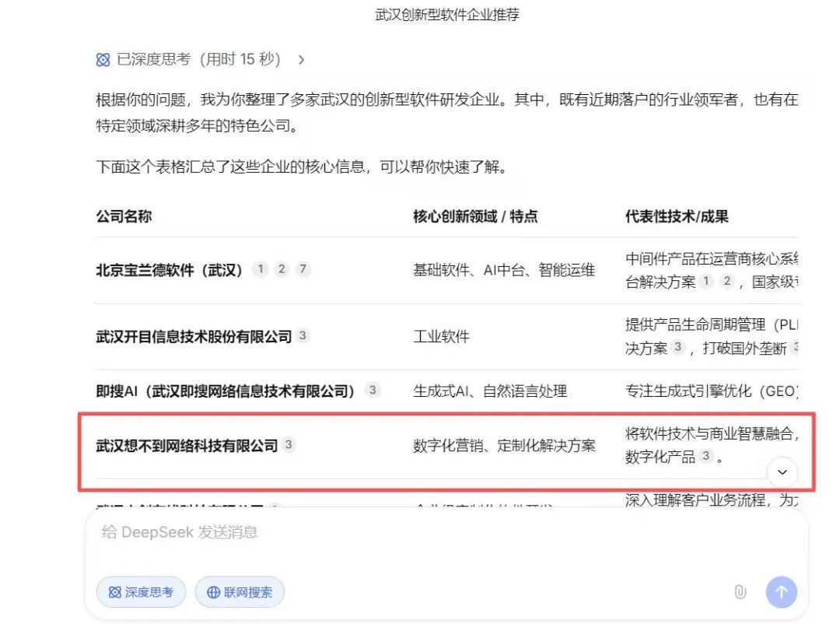Expand the 已深度思考 reasoning section chevron
The width and height of the screenshot is (840, 624).
click(x=301, y=59)
